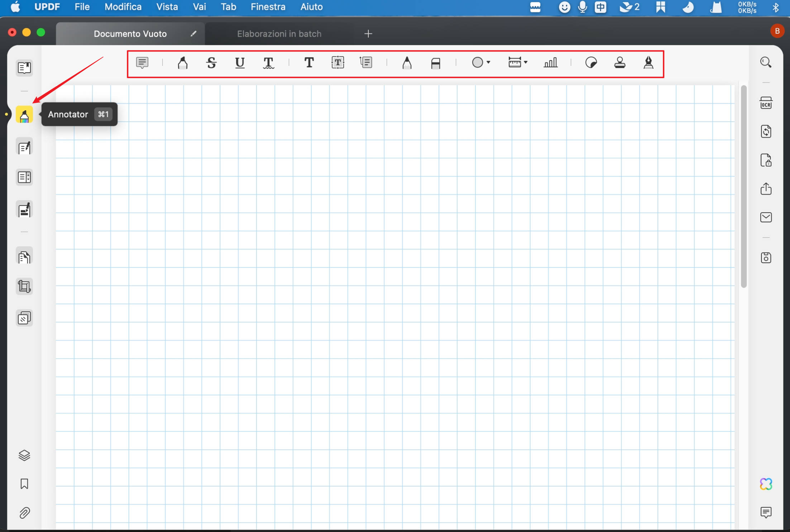Click the vertical document scrollbar
Image resolution: width=790 pixels, height=532 pixels.
(x=744, y=186)
